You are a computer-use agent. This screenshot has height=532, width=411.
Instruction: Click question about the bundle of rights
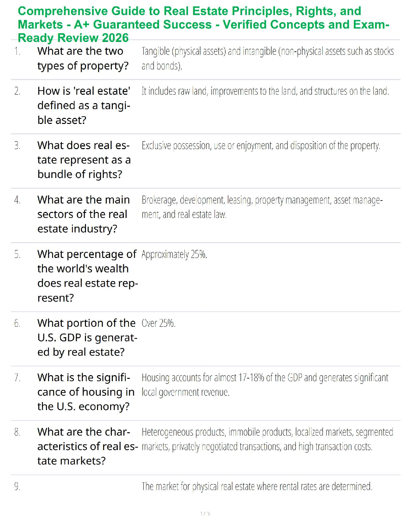(x=84, y=160)
